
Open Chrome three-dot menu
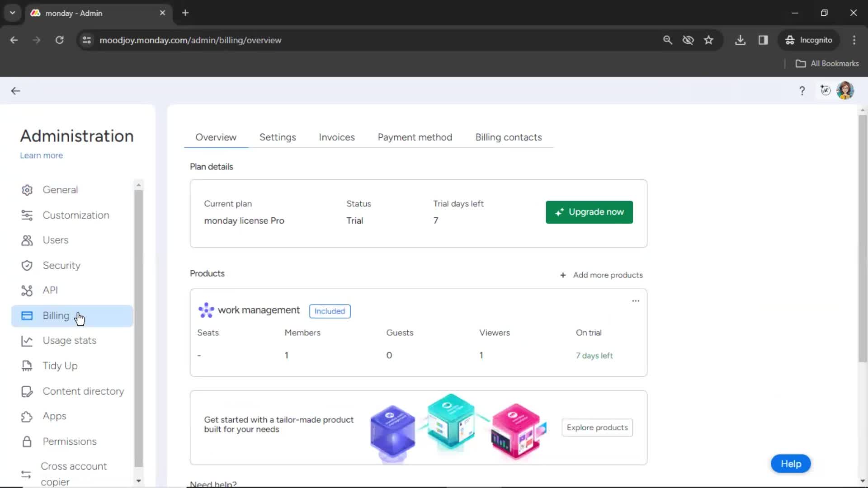tap(854, 40)
